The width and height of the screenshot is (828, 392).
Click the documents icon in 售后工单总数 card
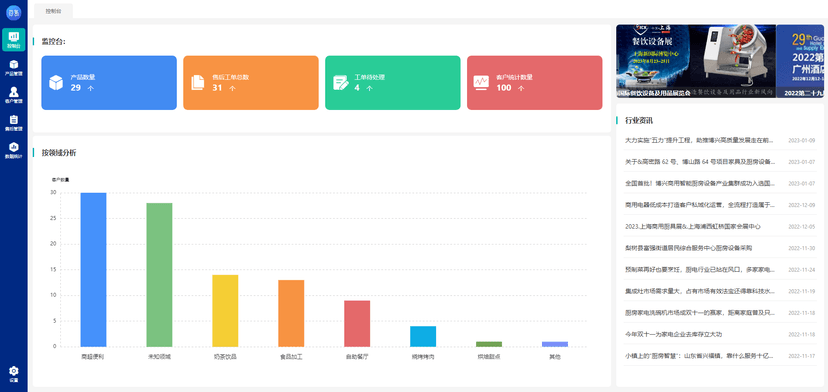(x=197, y=83)
